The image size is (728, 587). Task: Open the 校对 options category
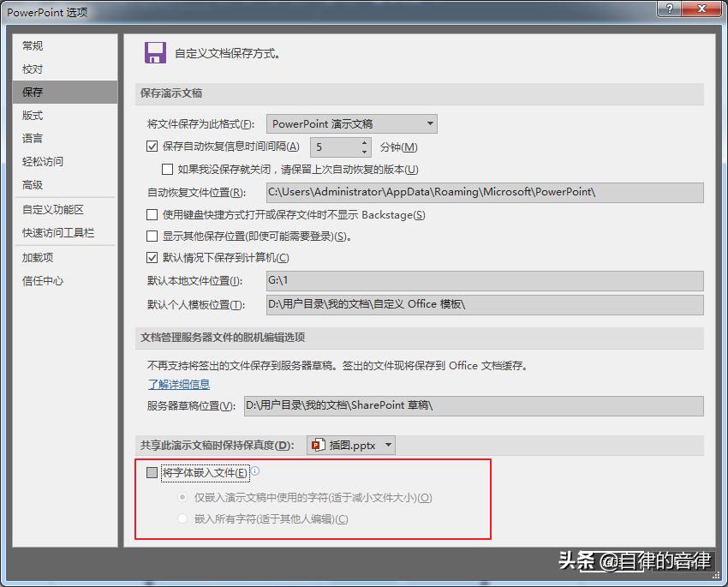pos(65,69)
